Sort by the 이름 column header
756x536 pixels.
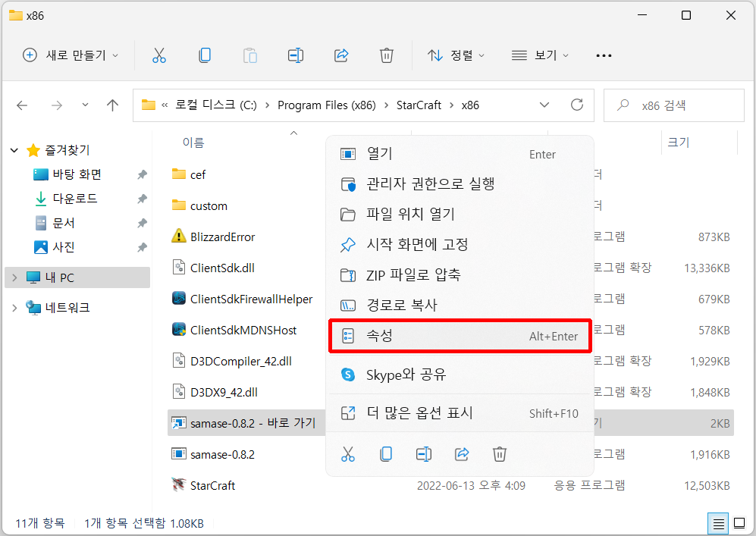193,143
